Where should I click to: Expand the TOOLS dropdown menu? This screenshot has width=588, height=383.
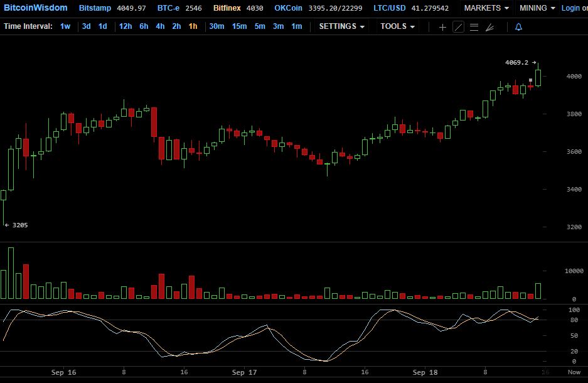coord(397,26)
